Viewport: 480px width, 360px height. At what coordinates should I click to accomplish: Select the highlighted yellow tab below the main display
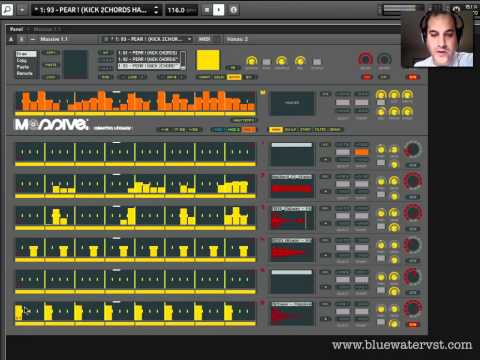[x=276, y=130]
